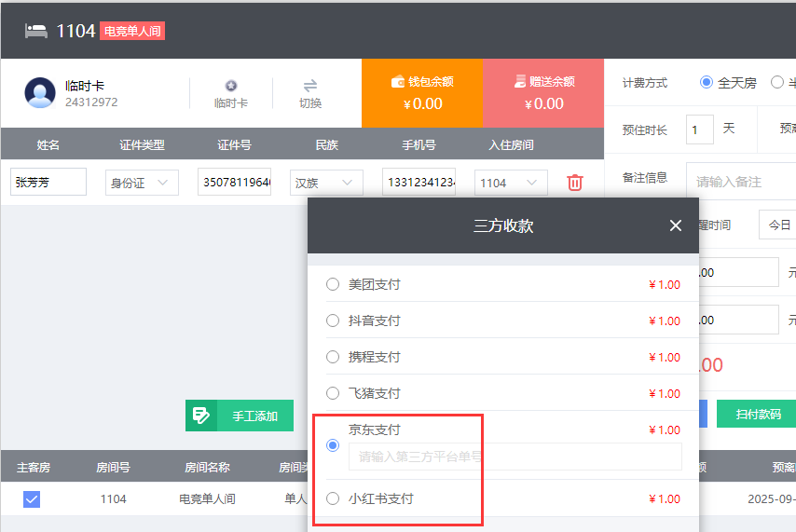Select 抖音支付 radio option

tap(333, 321)
